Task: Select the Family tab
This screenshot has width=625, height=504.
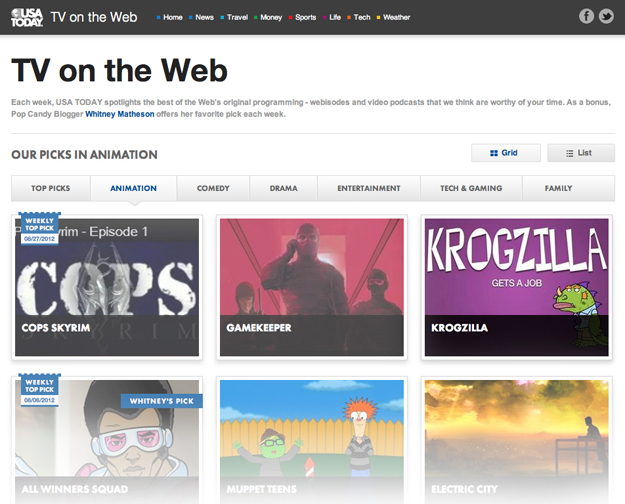Action: [x=559, y=188]
